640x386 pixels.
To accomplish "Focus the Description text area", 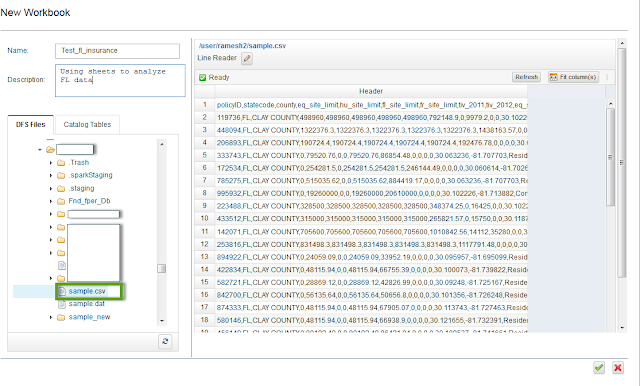I will [120, 80].
